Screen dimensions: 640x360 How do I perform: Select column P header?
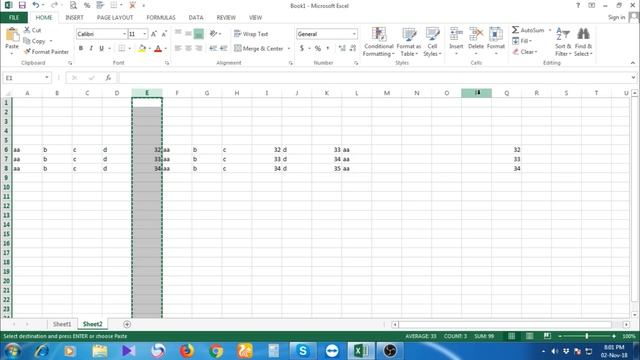coord(476,93)
